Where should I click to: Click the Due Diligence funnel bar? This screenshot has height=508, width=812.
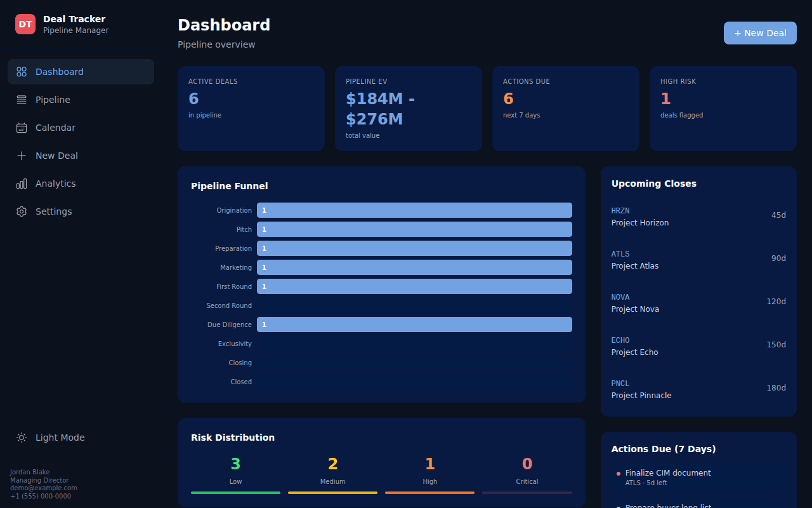(x=414, y=324)
